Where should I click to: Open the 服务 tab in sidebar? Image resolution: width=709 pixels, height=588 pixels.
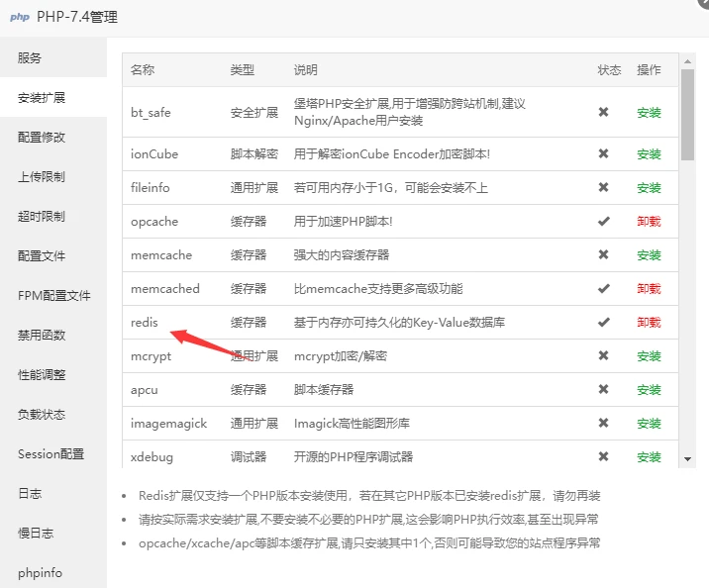coord(30,58)
